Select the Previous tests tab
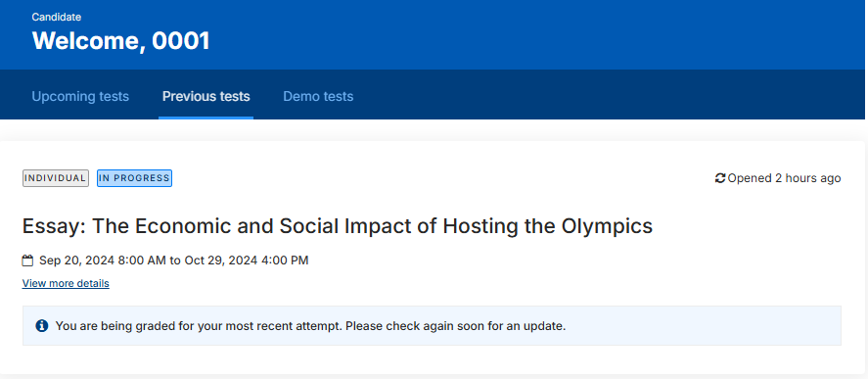The width and height of the screenshot is (868, 379). [206, 96]
